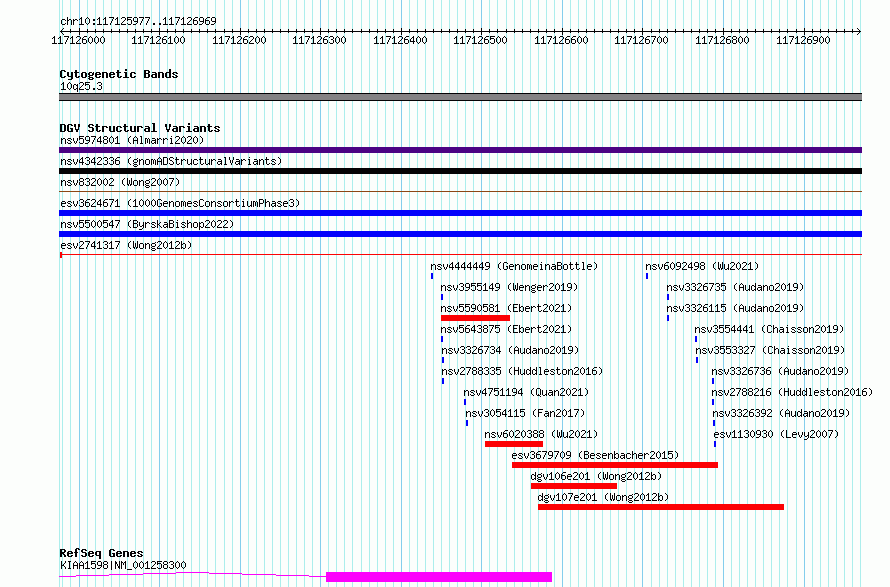Open nsv3326392 (Audano2019) label
This screenshot has height=587, width=890.
[x=781, y=413]
